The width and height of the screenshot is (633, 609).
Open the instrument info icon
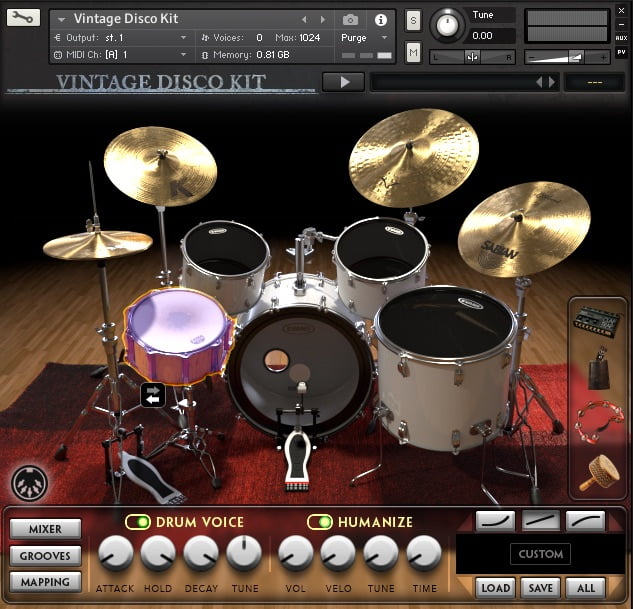pyautogui.click(x=381, y=19)
